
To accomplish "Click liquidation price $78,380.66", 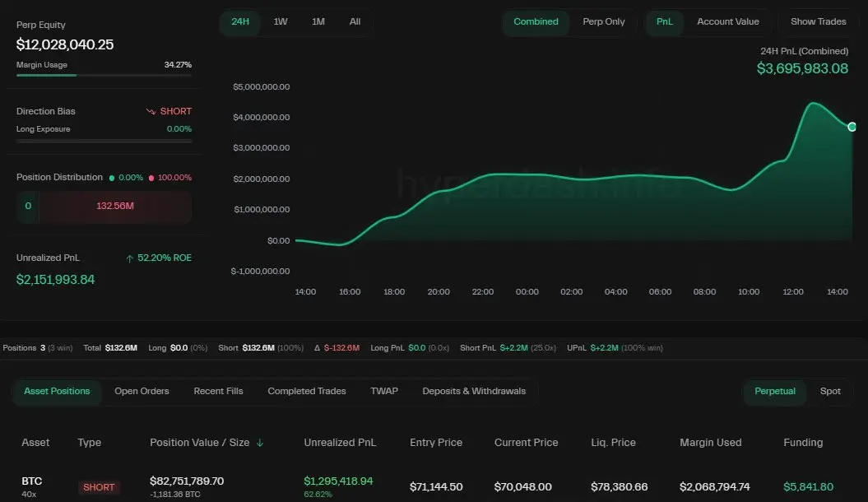I will pos(619,487).
